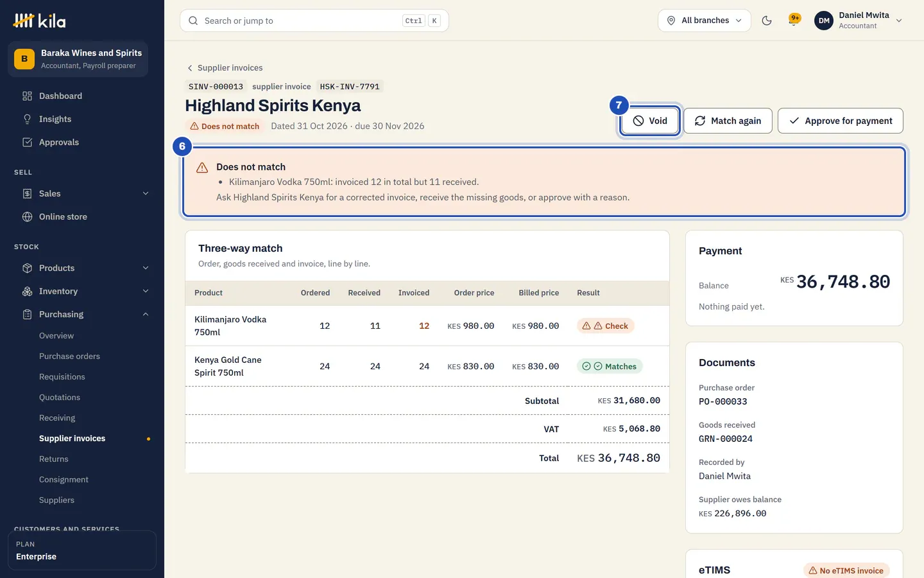This screenshot has height=578, width=924.
Task: Click the Purchasing clipboard icon
Action: click(x=27, y=315)
